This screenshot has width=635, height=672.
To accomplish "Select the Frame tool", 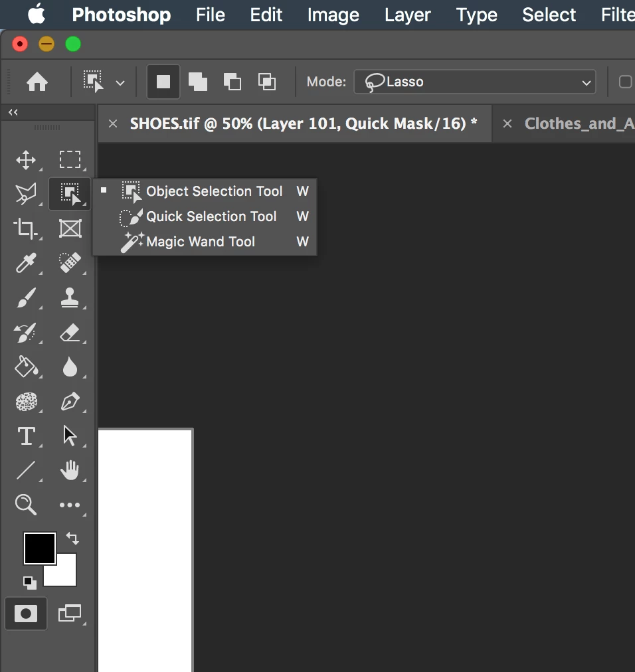I will point(70,228).
